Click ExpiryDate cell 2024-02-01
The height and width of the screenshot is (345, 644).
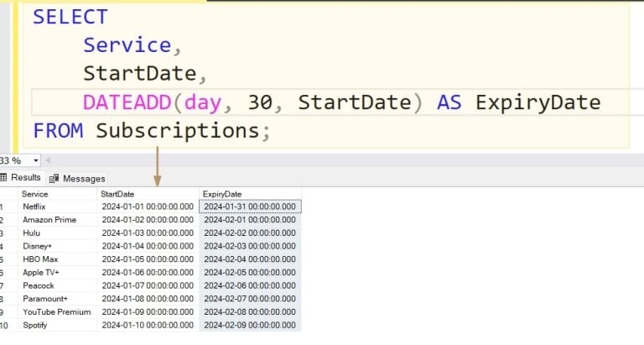coord(250,220)
